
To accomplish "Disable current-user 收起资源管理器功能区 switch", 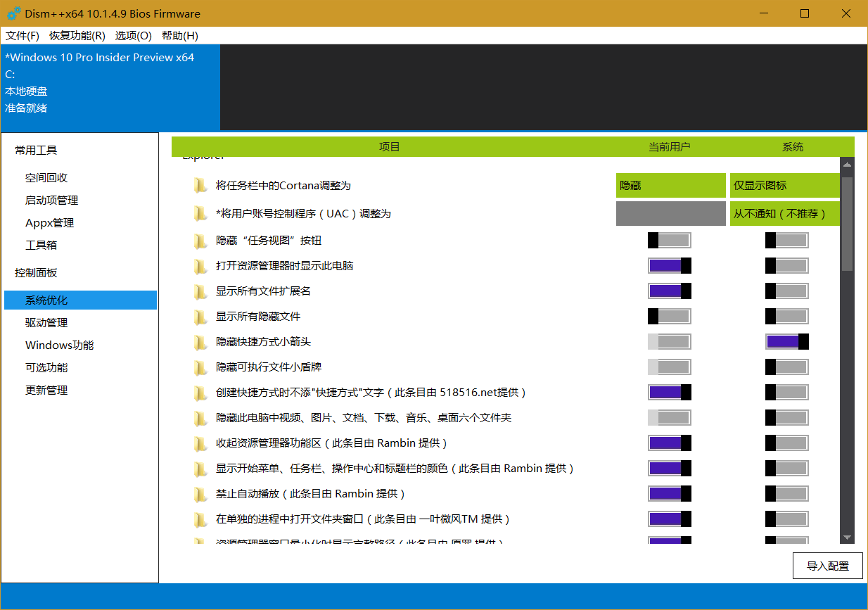I will click(x=670, y=443).
